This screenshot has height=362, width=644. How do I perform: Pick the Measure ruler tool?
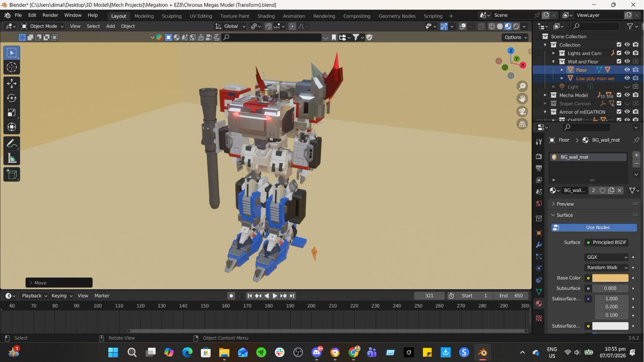pyautogui.click(x=12, y=158)
